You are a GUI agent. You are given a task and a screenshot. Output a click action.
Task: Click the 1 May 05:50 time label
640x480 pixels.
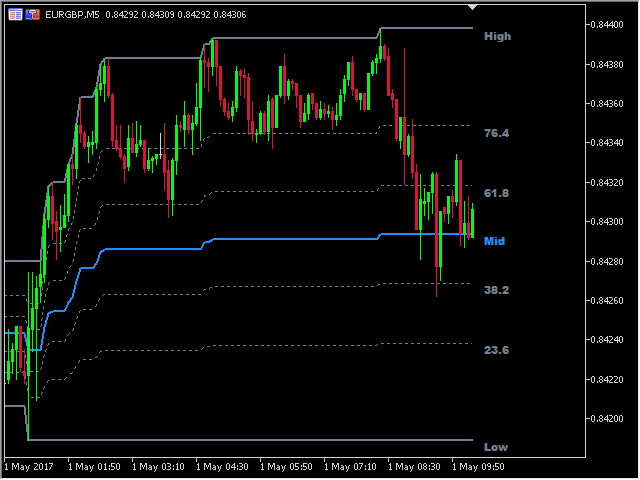click(287, 467)
